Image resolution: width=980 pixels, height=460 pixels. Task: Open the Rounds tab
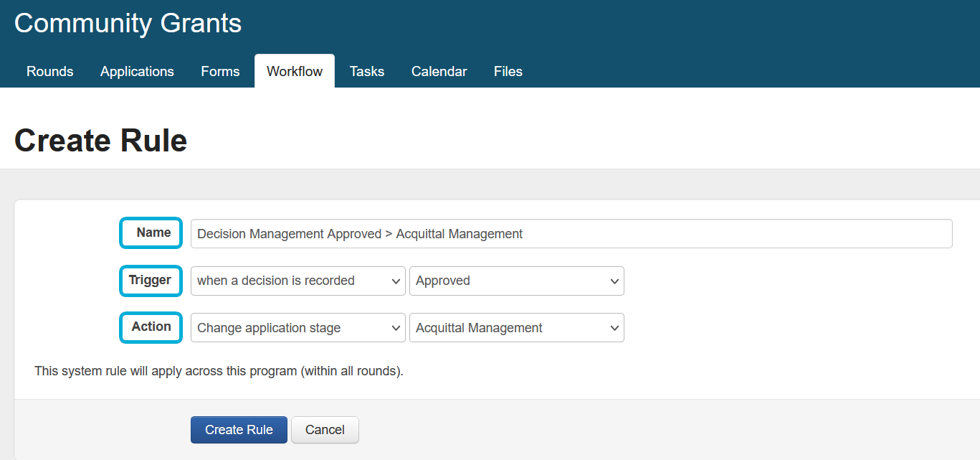50,72
